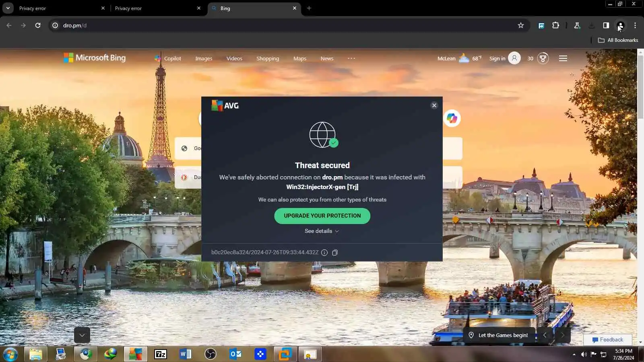Open the tab search dropdown arrow
Screen dimensions: 644x362
point(8,8)
